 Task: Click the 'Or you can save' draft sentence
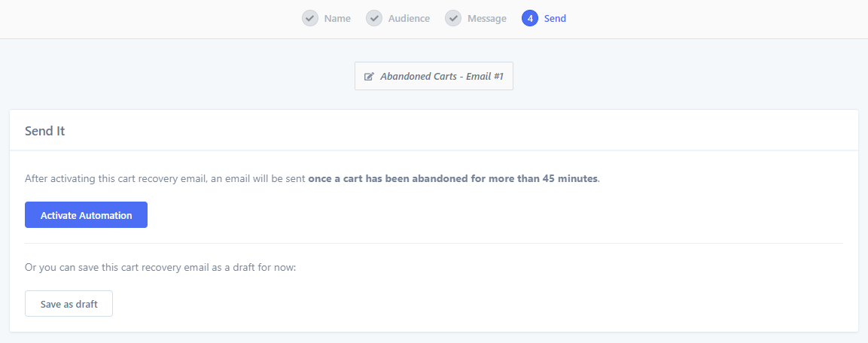pyautogui.click(x=160, y=268)
